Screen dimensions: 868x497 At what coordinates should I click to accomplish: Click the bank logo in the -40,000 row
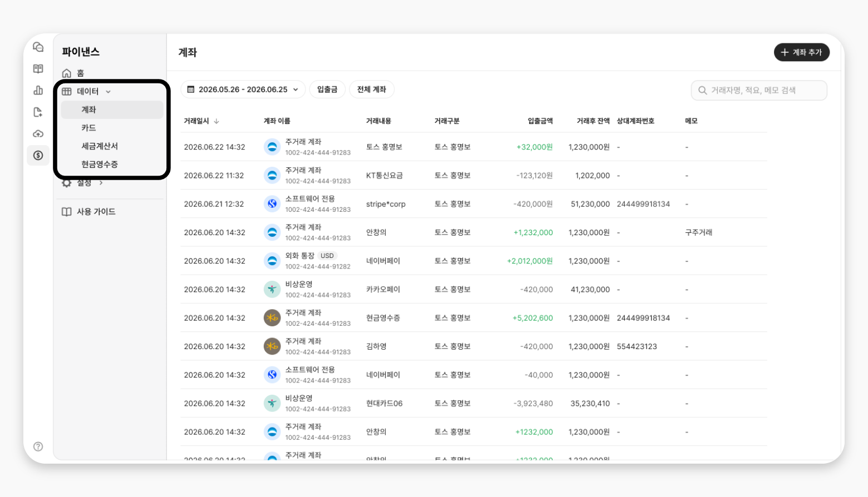[272, 375]
